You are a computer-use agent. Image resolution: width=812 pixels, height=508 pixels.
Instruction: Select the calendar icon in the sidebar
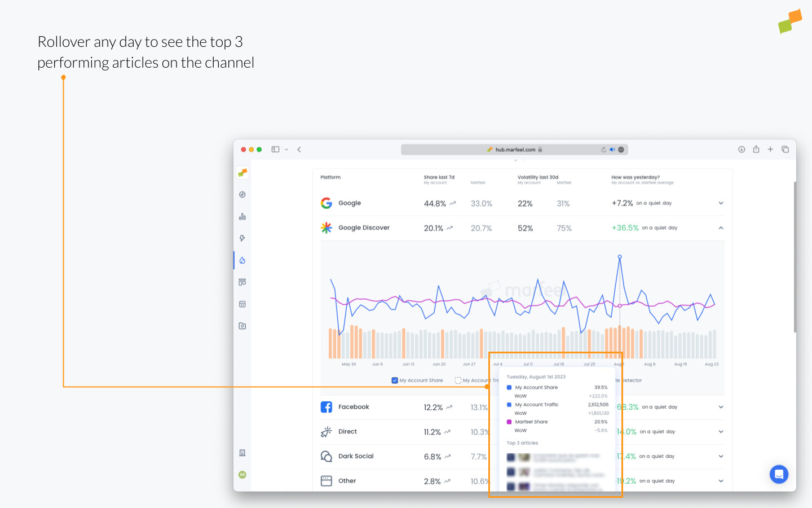pos(242,304)
